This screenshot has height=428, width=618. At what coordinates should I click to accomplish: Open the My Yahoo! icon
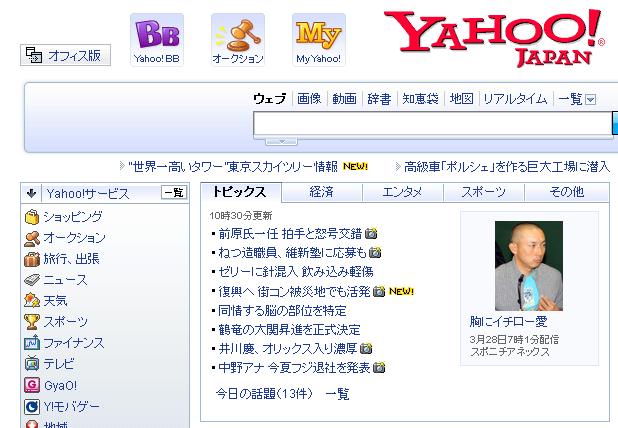coord(318,39)
